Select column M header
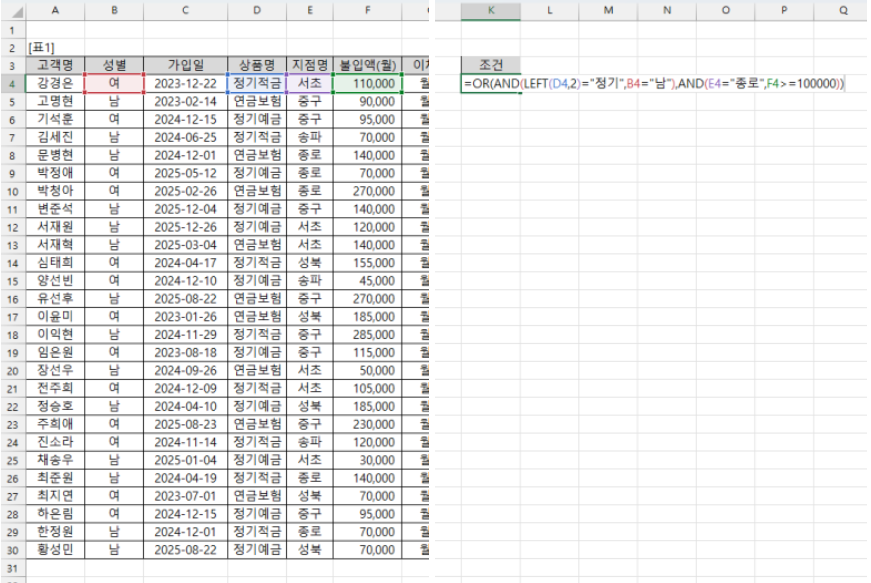Image resolution: width=871 pixels, height=583 pixels. (608, 11)
